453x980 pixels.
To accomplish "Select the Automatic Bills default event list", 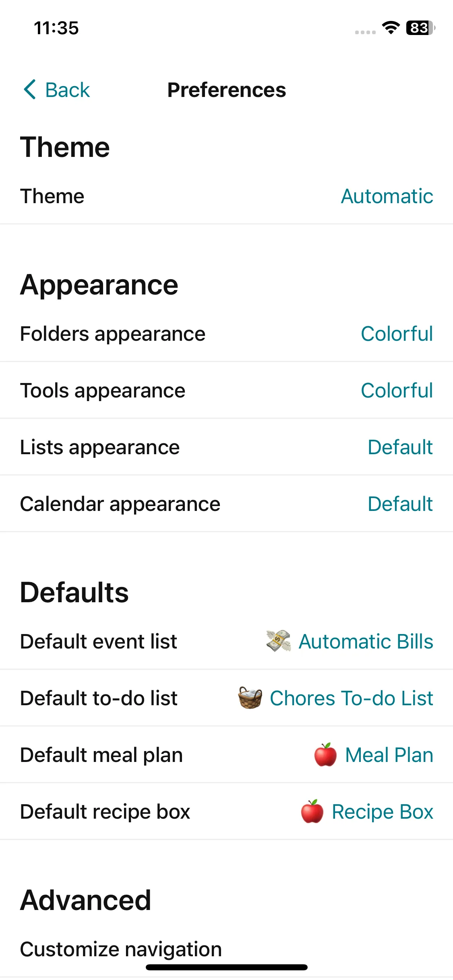I will 366,641.
